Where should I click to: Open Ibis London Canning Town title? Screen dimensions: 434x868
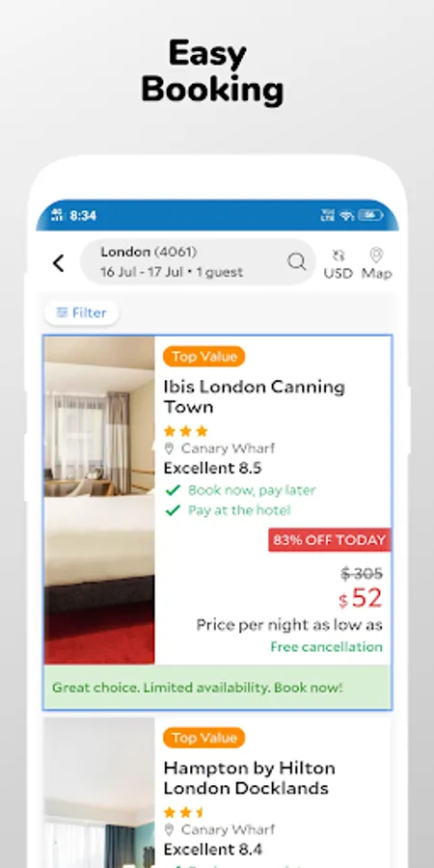pos(254,396)
